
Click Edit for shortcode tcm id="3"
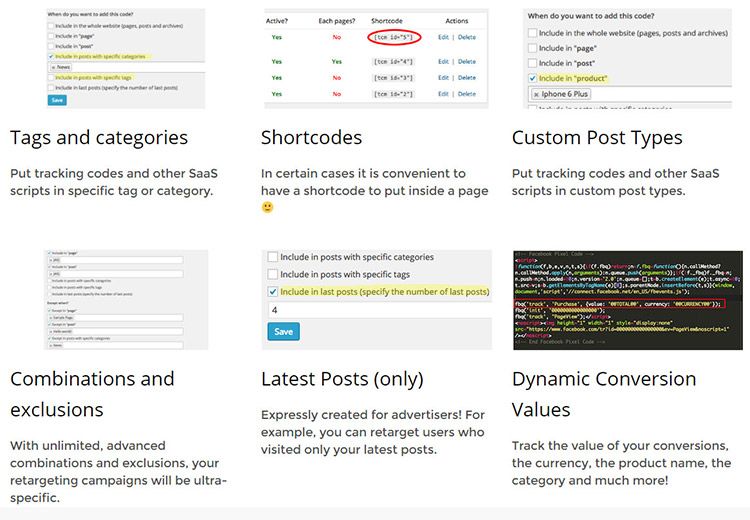pyautogui.click(x=443, y=77)
